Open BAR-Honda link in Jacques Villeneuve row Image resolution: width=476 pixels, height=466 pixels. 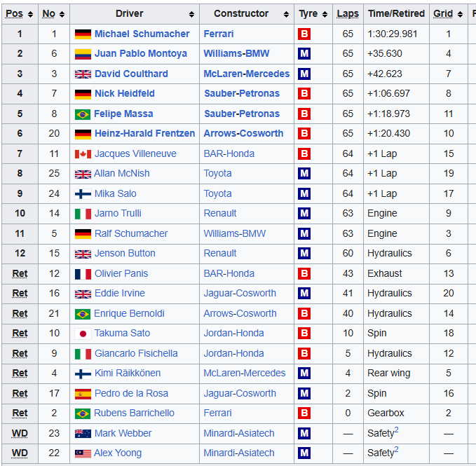(x=229, y=154)
